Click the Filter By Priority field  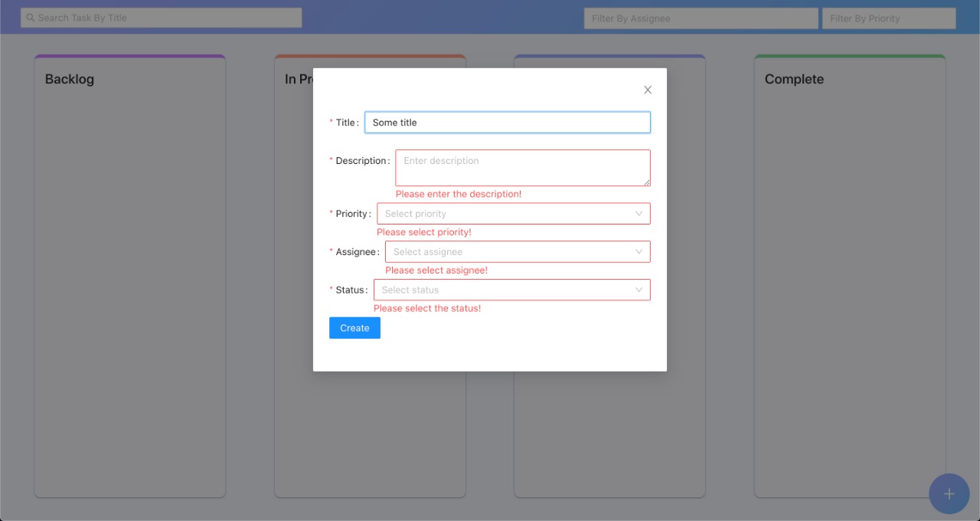tap(889, 18)
